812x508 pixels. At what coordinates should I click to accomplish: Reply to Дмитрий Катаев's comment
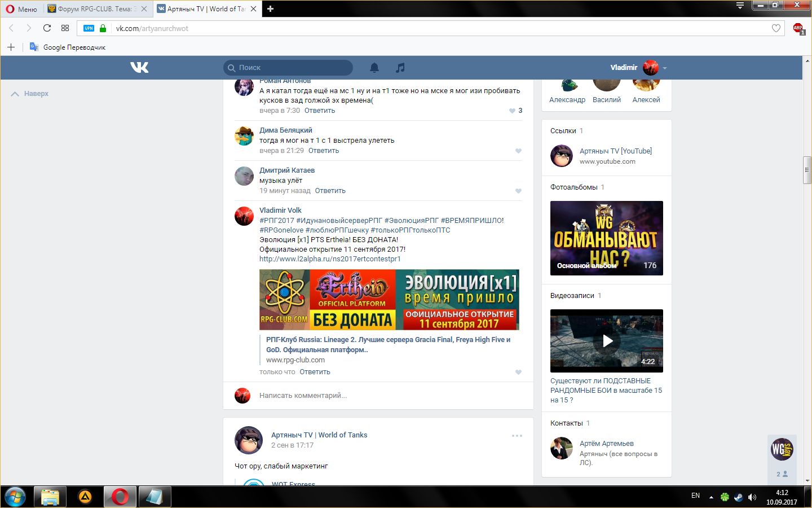coord(330,191)
